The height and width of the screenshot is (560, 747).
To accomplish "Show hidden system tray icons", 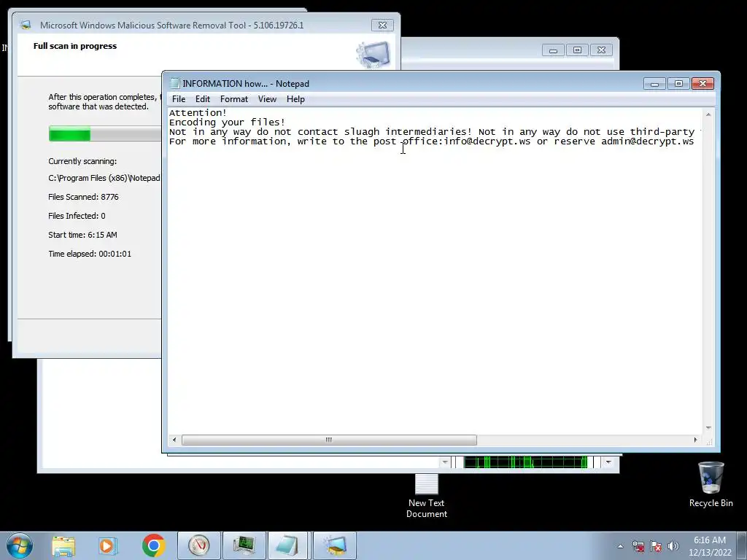I will (x=620, y=546).
